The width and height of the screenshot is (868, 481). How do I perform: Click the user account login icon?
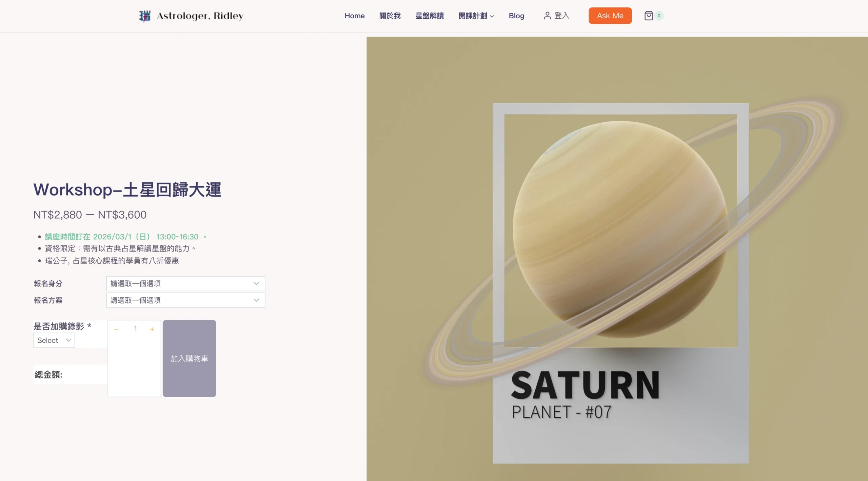tap(547, 16)
